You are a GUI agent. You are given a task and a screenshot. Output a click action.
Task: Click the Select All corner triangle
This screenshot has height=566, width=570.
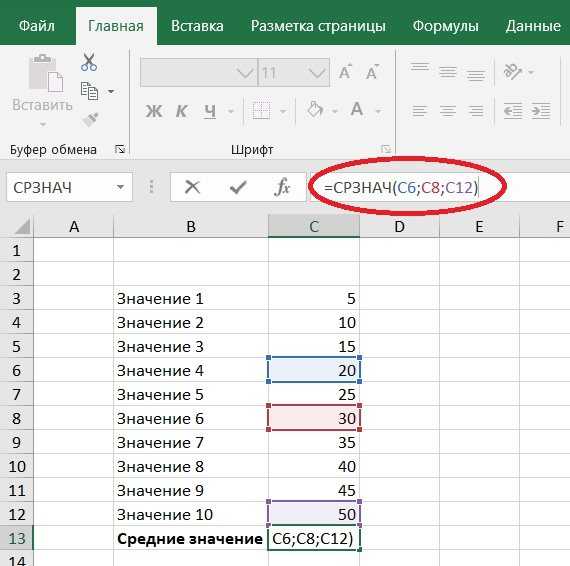click(22, 227)
